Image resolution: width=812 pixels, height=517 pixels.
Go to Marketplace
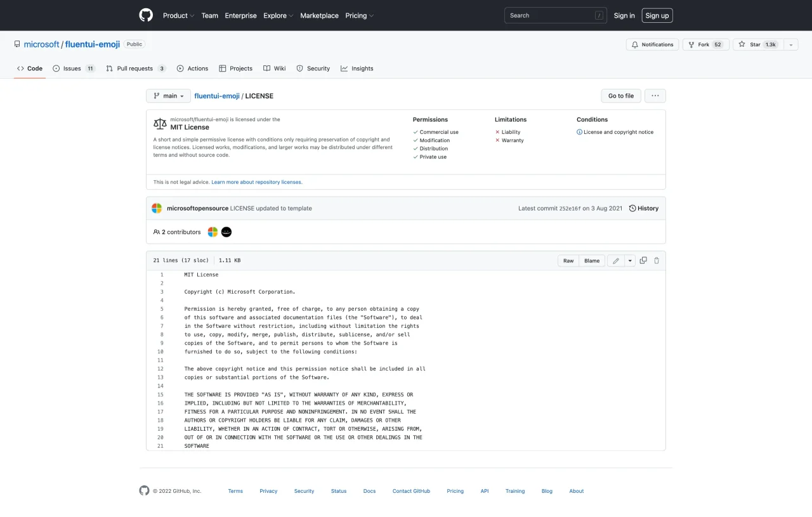(x=319, y=15)
